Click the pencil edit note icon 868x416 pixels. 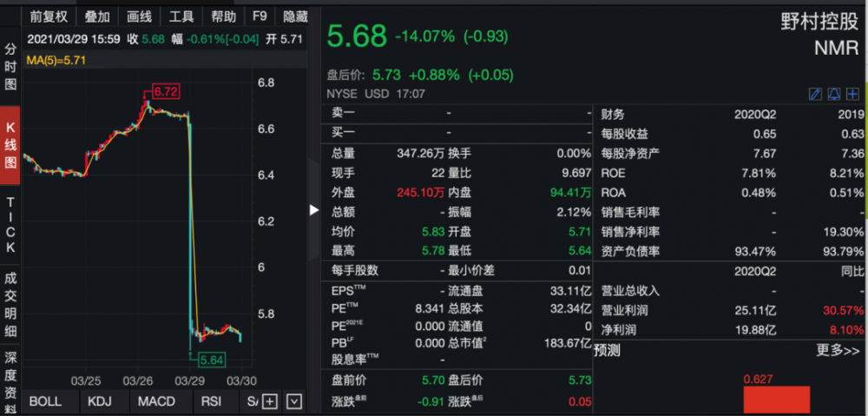(815, 94)
